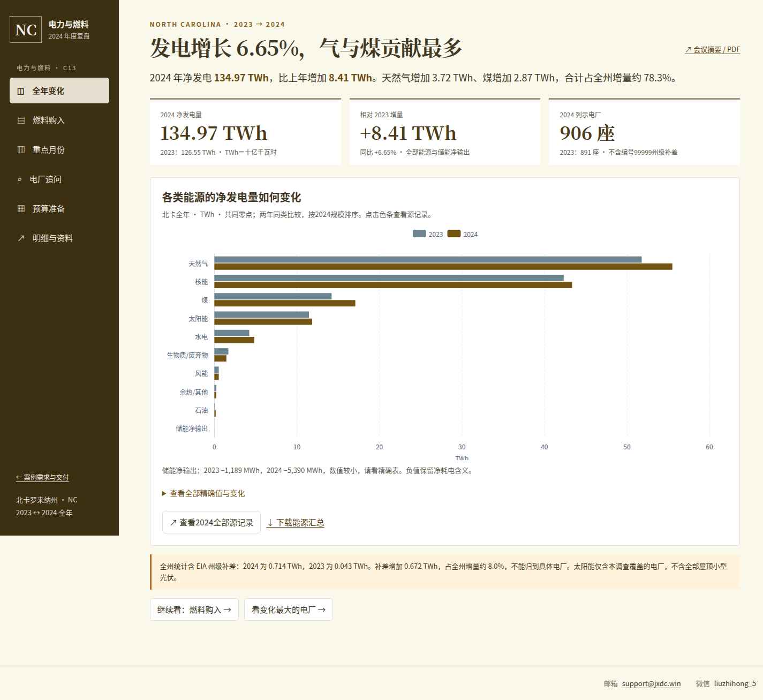The height and width of the screenshot is (700, 763).
Task: Click the 134.97 TWh card value
Action: (x=214, y=133)
